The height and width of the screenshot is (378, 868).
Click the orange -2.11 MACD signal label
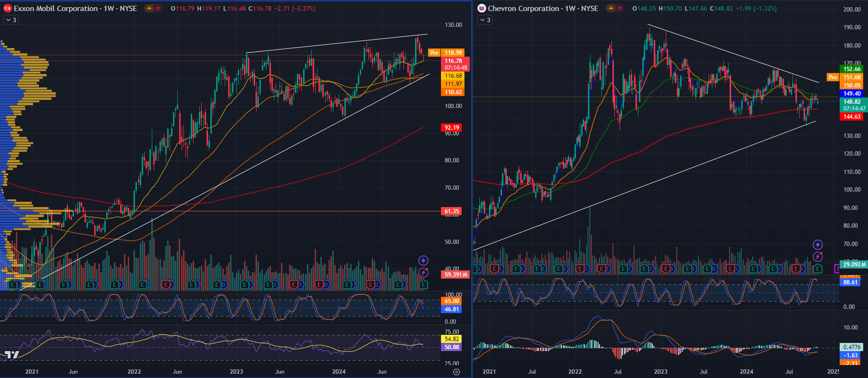coord(850,363)
